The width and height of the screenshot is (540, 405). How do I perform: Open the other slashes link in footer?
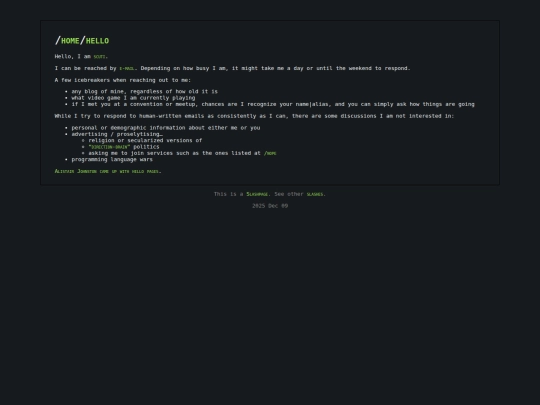pos(315,194)
